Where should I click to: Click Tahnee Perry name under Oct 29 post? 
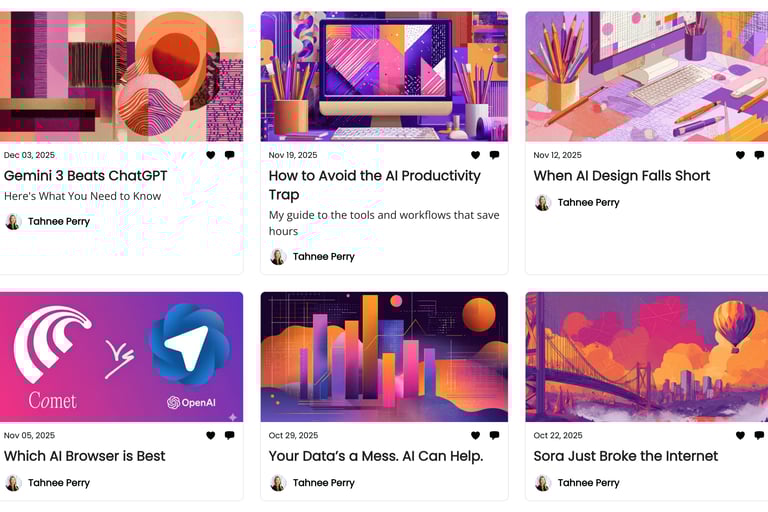[x=324, y=483]
